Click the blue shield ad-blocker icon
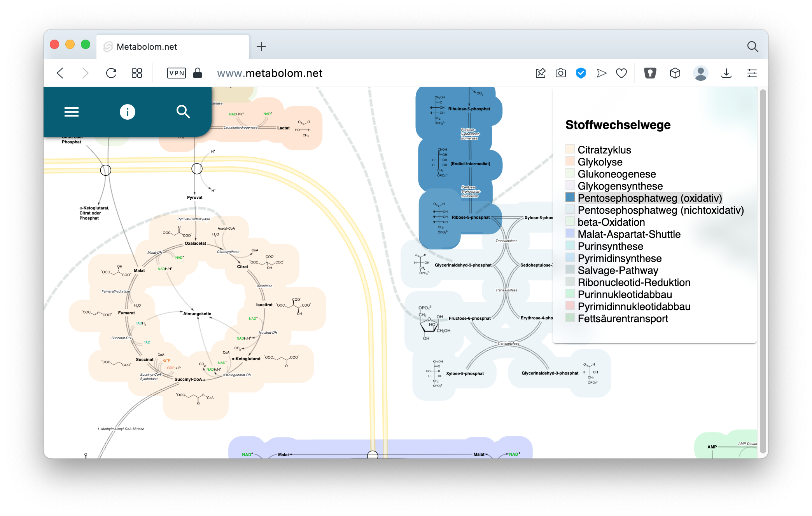The width and height of the screenshot is (812, 516). click(581, 73)
